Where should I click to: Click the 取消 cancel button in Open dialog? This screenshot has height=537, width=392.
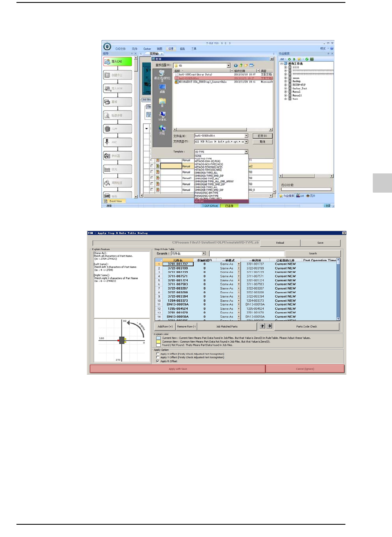[262, 142]
